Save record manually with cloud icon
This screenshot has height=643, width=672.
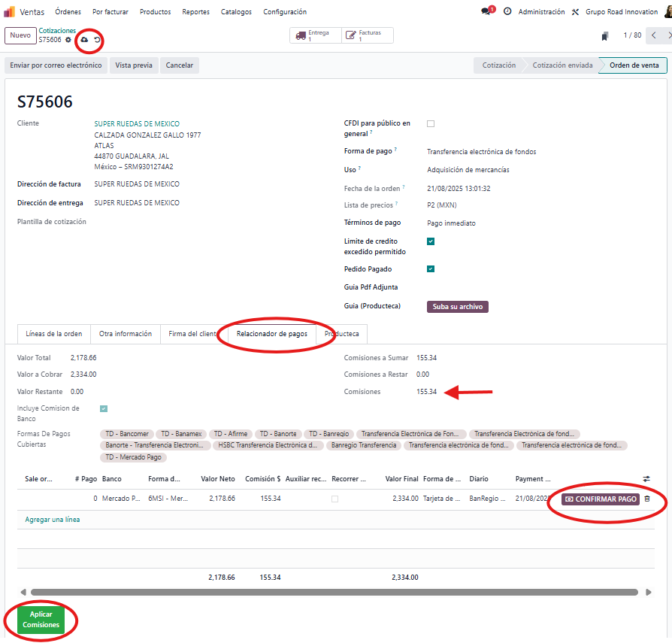[x=84, y=39]
